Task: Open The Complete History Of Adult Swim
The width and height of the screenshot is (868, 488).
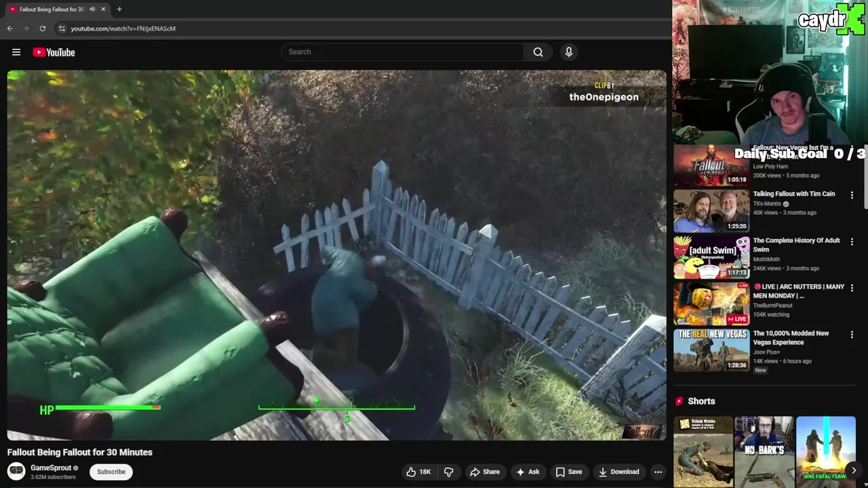Action: (x=796, y=245)
